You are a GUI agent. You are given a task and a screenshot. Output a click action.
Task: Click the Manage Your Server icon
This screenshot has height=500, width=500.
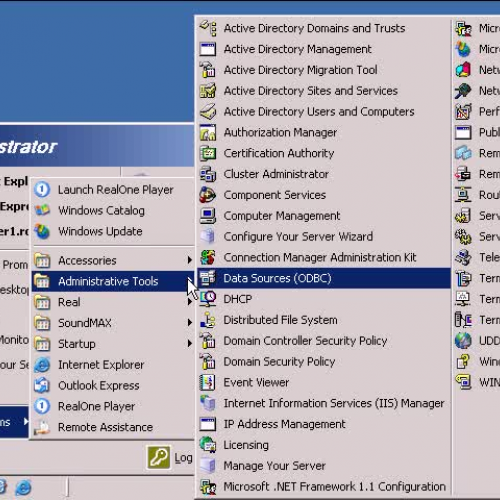(x=208, y=466)
